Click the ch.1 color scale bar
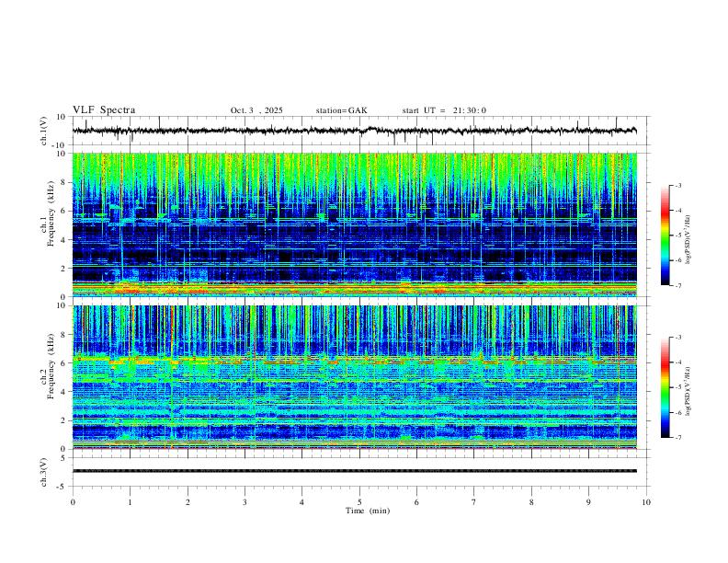The image size is (728, 563). tap(665, 236)
